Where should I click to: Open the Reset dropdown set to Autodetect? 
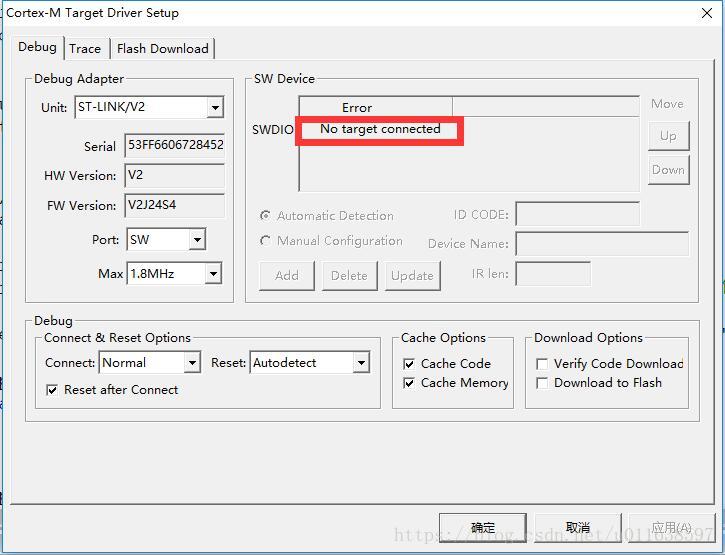[310, 363]
